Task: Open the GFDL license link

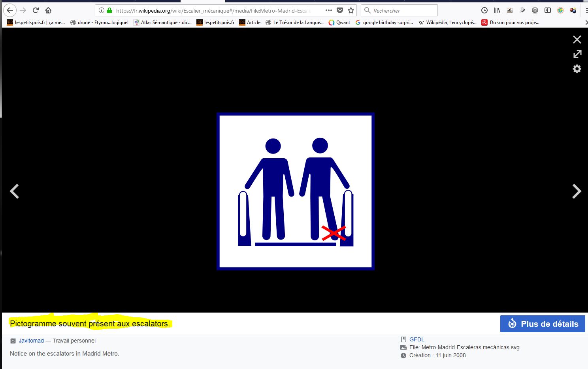Action: [x=416, y=339]
